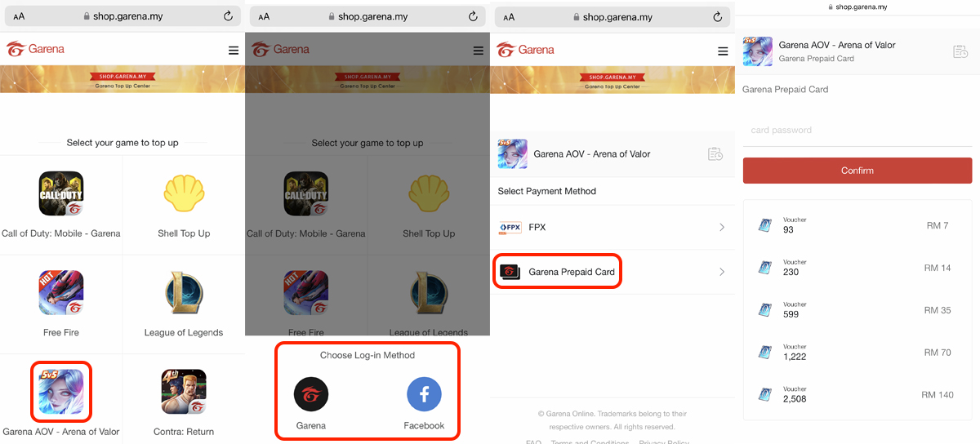Focus the card password input field
This screenshot has height=444, width=980.
[857, 131]
